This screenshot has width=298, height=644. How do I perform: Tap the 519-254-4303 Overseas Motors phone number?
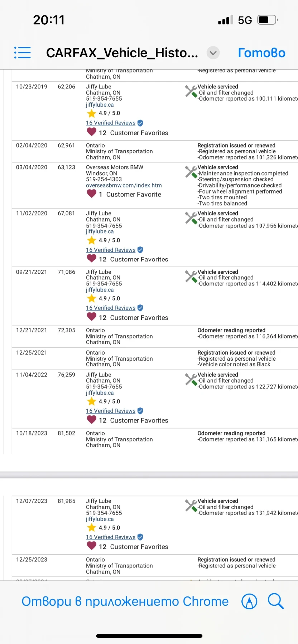(104, 179)
